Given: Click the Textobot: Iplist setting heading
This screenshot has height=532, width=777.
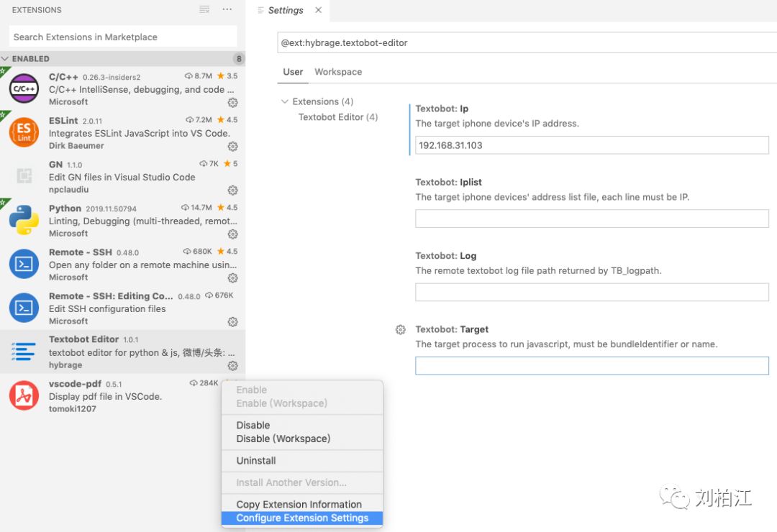Looking at the screenshot, I should click(x=448, y=183).
